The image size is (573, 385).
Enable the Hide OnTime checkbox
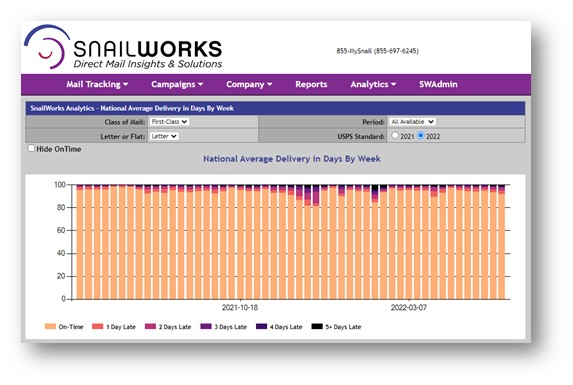tap(31, 148)
